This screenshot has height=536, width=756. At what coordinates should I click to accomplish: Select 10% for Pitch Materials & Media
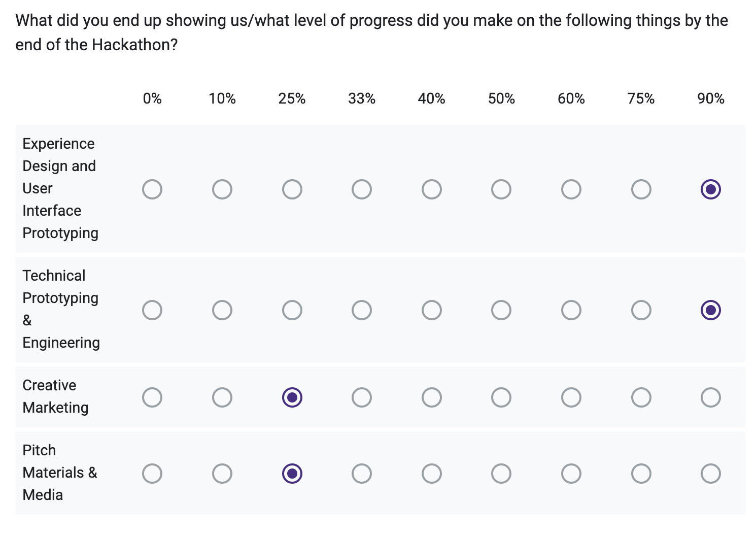(x=222, y=474)
